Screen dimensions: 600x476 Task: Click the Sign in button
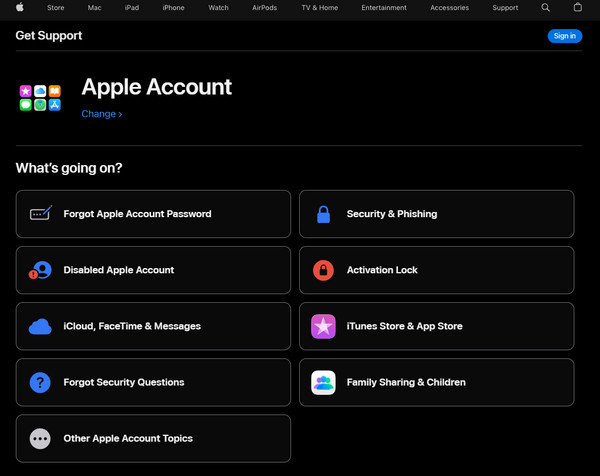pos(565,36)
